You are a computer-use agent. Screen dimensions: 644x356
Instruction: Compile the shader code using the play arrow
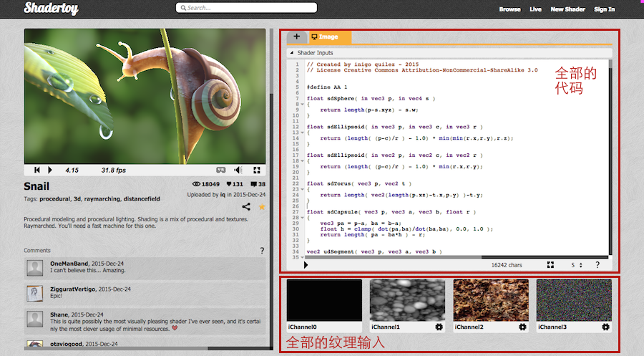[306, 265]
